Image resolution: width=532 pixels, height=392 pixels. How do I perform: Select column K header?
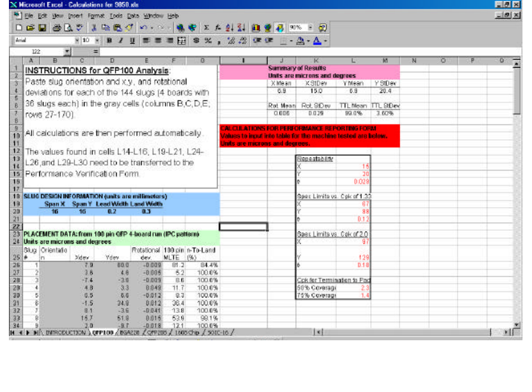316,60
